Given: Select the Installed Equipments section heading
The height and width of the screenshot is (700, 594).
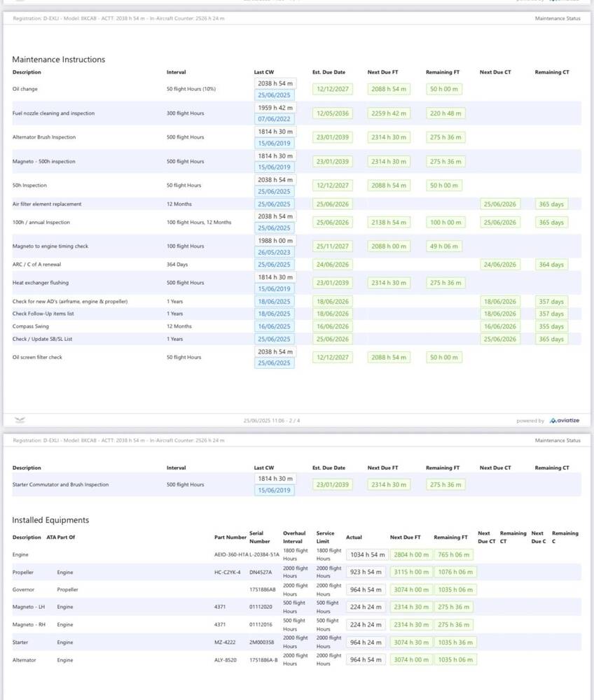Looking at the screenshot, I should (50, 520).
